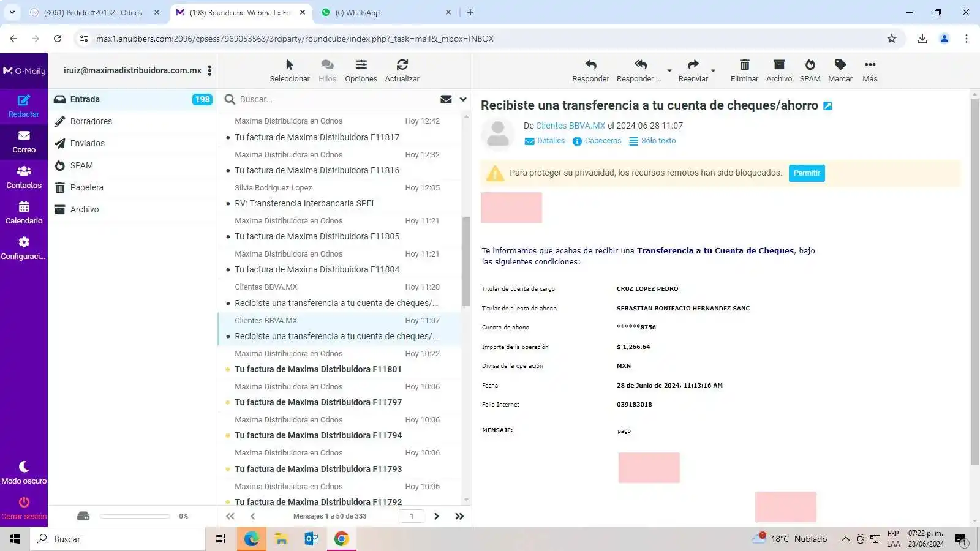
Task: Click the Clientes BBVA.MX sender link
Action: pyautogui.click(x=570, y=126)
